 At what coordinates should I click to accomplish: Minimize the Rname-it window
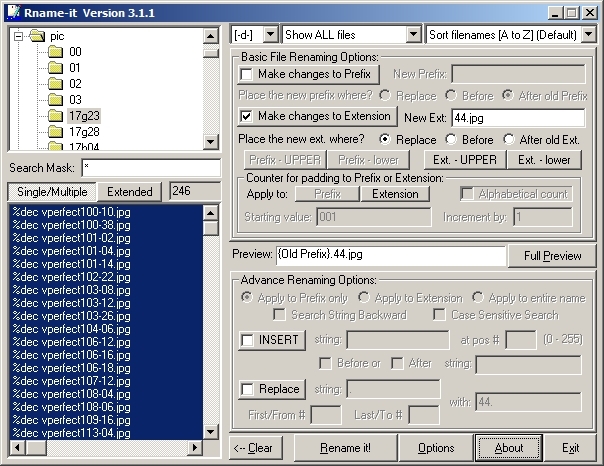pos(555,13)
